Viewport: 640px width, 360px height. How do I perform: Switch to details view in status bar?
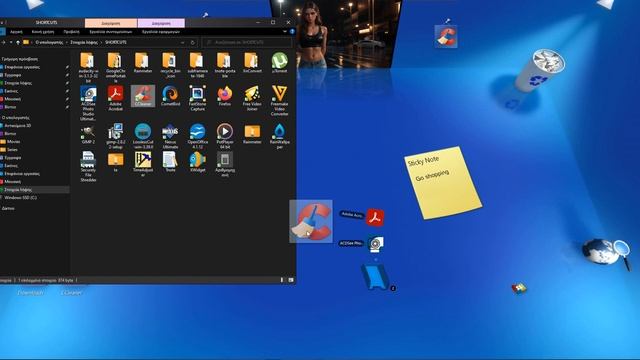pos(282,280)
